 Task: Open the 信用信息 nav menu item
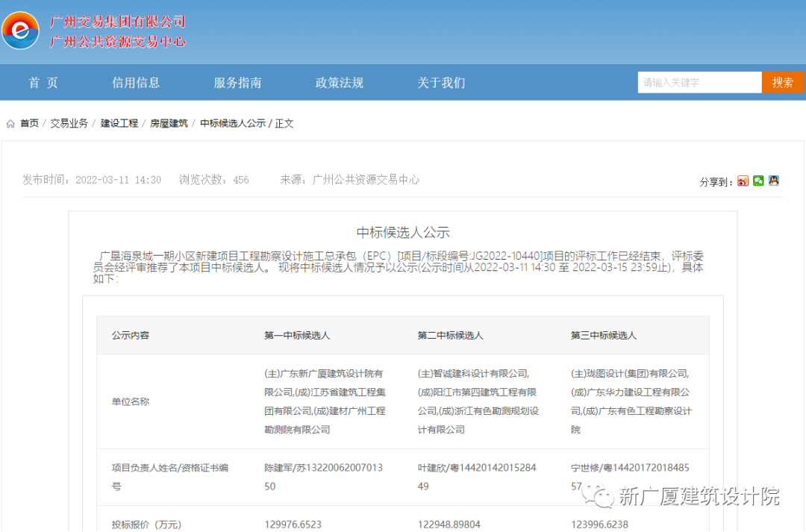click(x=136, y=83)
